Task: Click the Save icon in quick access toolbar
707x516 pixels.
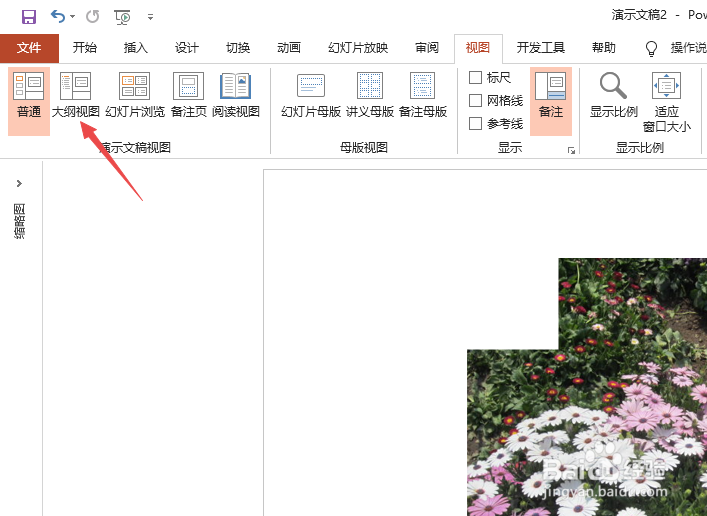Action: (x=29, y=17)
